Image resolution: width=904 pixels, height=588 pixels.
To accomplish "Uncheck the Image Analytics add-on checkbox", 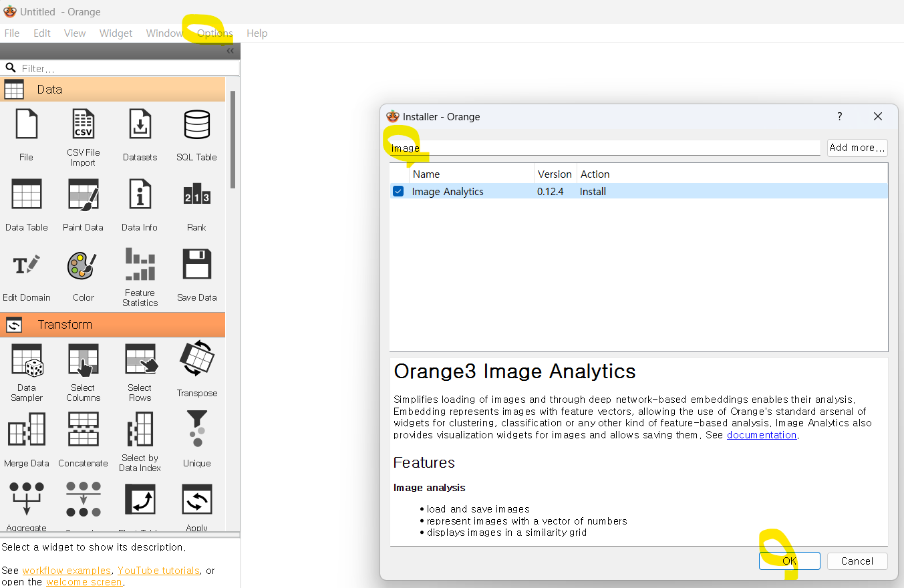I will pos(398,192).
